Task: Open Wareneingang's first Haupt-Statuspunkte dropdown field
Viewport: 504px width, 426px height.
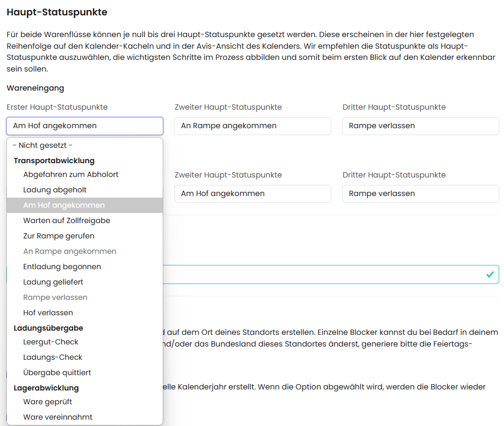Action: (x=85, y=126)
